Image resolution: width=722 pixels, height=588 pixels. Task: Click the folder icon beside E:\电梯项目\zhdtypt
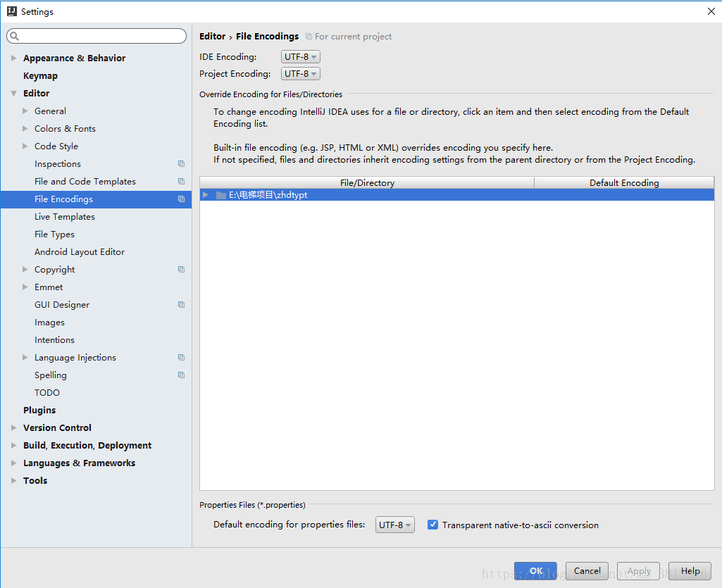click(220, 195)
